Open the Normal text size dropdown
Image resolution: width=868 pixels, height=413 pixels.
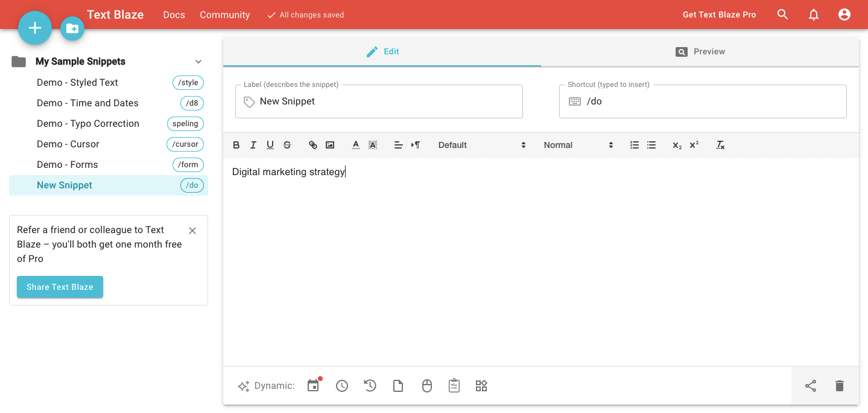pos(578,145)
